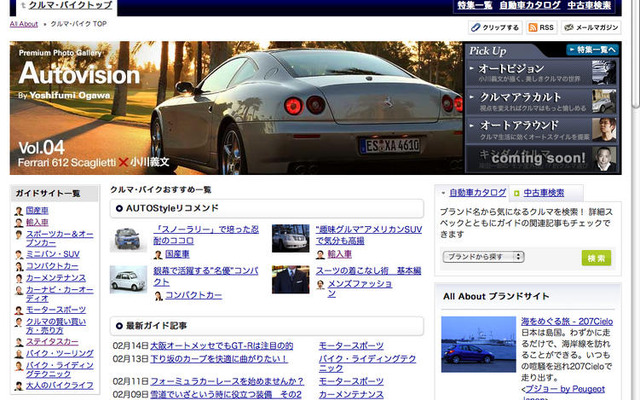Click avatar icon next to メンズファッション
The image size is (640, 400).
pos(320,284)
